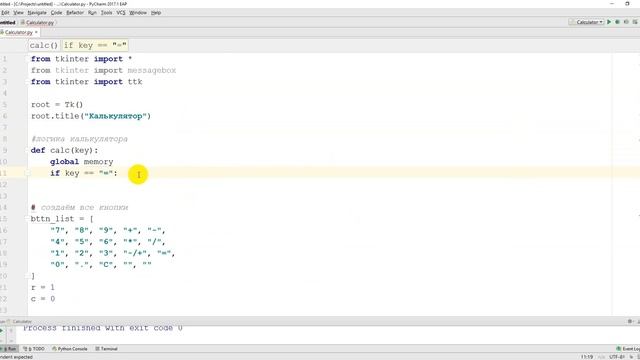Click the lock read-only icon in status bar
The width and height of the screenshot is (640, 360).
(x=632, y=357)
